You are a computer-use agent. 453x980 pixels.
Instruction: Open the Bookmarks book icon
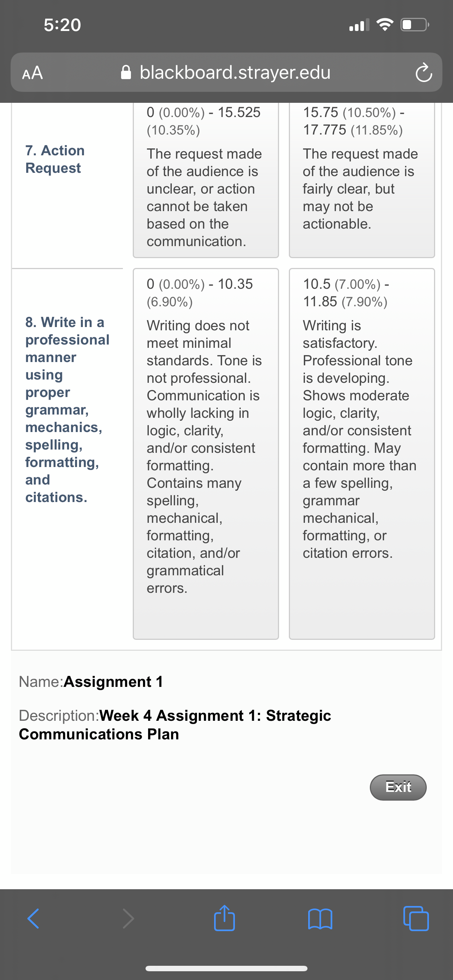coord(320,919)
